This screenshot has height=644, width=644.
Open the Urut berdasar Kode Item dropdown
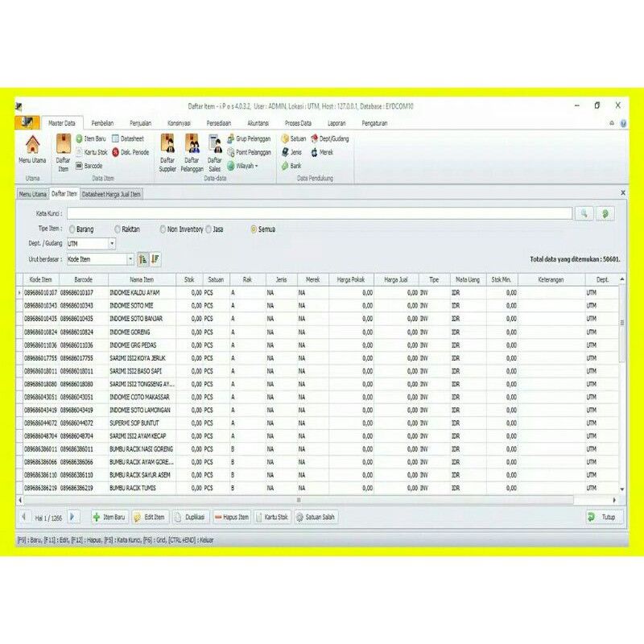[x=130, y=259]
